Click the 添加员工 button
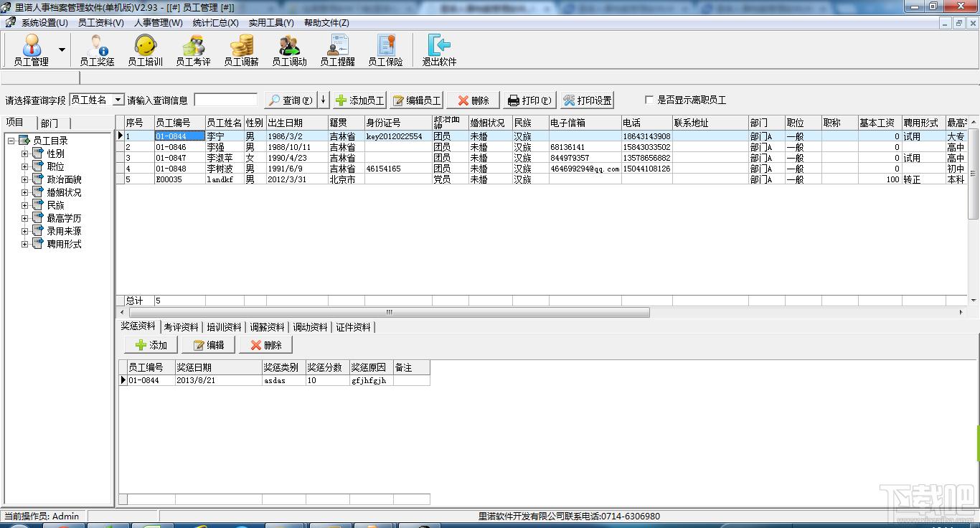 (x=359, y=100)
